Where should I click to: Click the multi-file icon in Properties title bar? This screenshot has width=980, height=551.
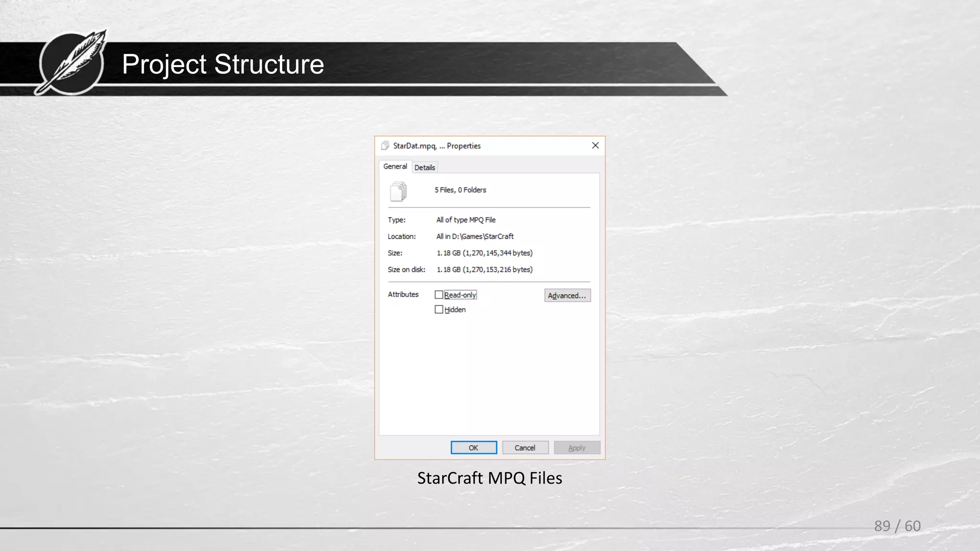(385, 145)
